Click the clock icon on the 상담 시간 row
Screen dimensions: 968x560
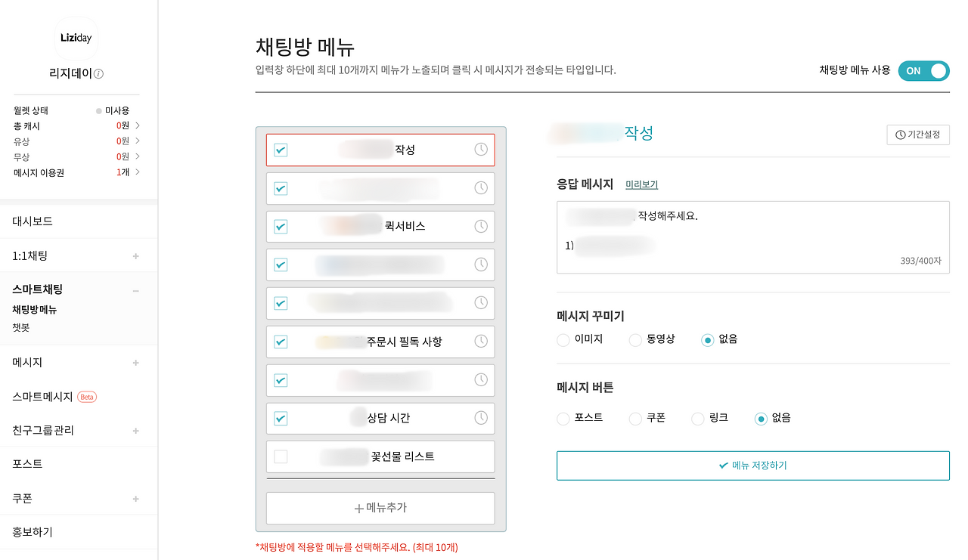[x=481, y=418]
